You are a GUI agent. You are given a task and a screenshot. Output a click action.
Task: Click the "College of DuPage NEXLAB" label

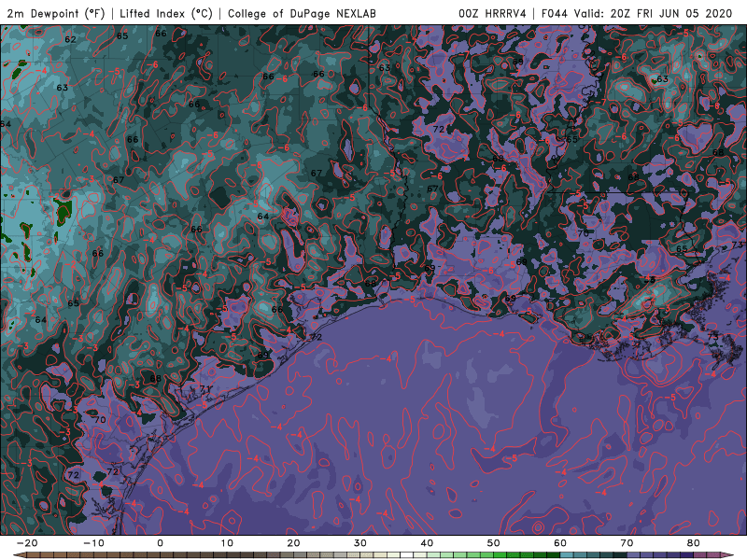click(302, 13)
